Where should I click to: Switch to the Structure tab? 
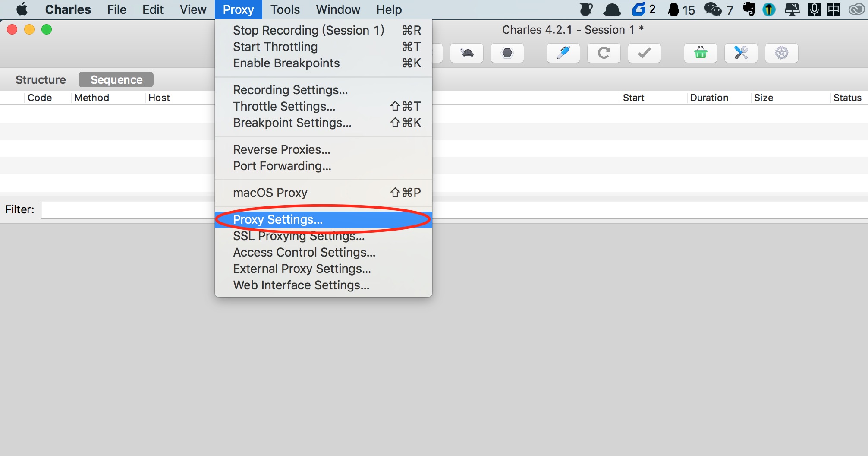click(x=41, y=80)
